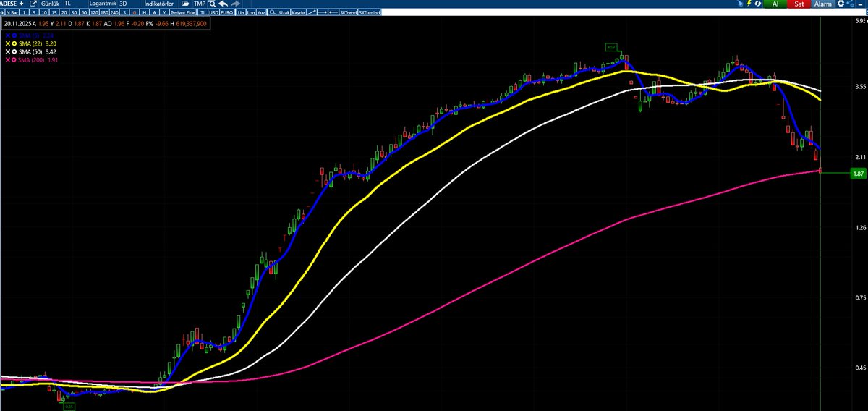Image resolution: width=868 pixels, height=411 pixels.
Task: Select the A monthly period
Action: click(155, 14)
